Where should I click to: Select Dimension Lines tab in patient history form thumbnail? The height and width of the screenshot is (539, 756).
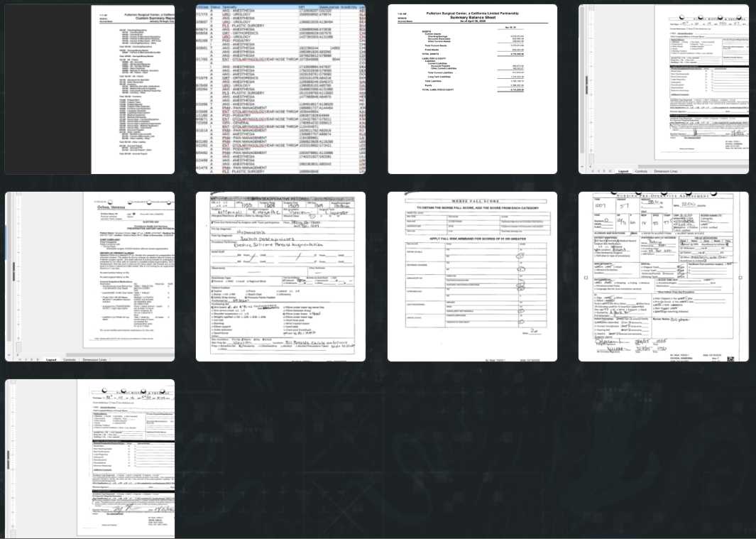pyautogui.click(x=667, y=171)
